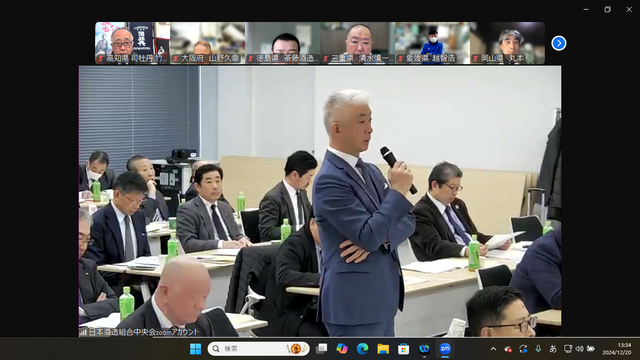
Task: Open Microsoft Store from the taskbar
Action: (x=403, y=349)
